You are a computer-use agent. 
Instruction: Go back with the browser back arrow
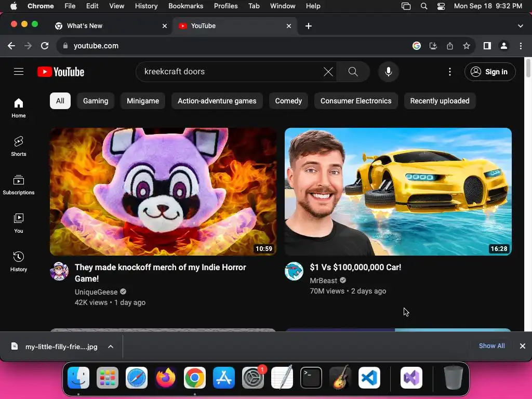point(11,46)
